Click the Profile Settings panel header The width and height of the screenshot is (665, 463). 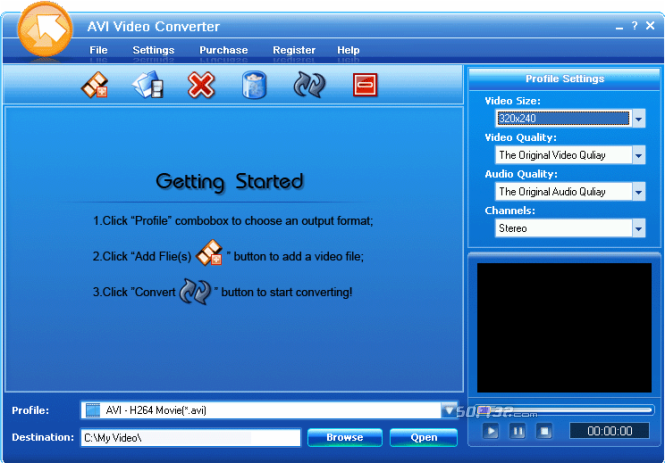(564, 79)
